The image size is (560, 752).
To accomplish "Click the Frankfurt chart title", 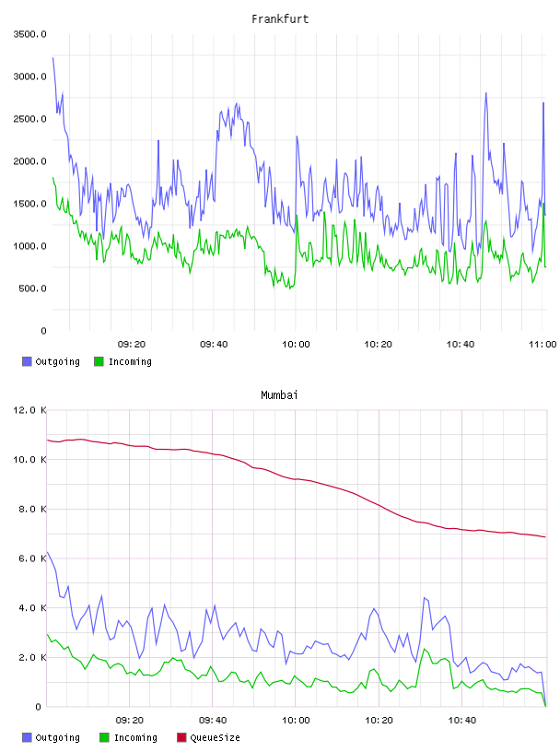I will click(x=280, y=19).
